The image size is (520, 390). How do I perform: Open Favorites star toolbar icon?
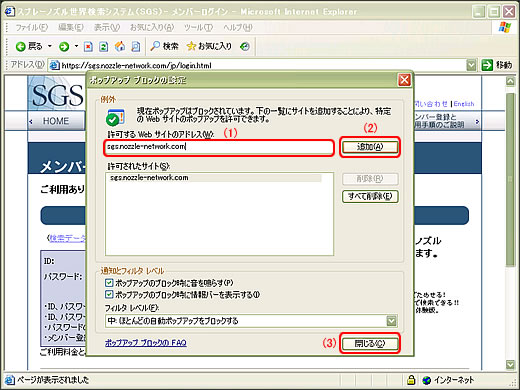[x=191, y=46]
